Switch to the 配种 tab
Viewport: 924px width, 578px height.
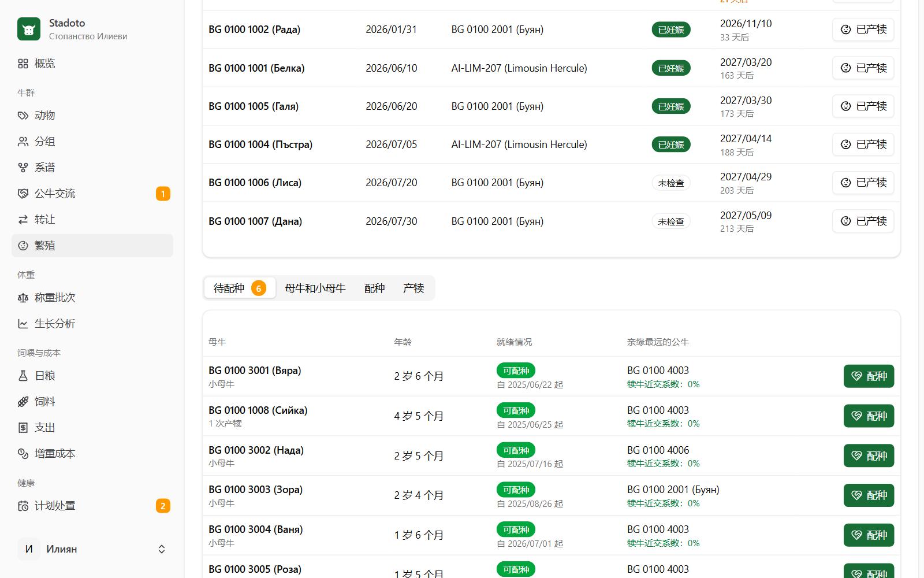pos(374,288)
